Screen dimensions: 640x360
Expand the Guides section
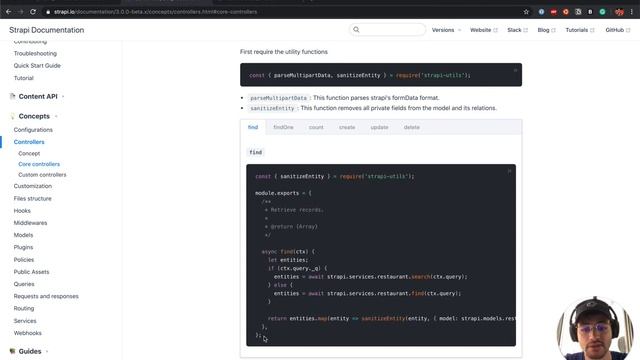click(x=30, y=351)
